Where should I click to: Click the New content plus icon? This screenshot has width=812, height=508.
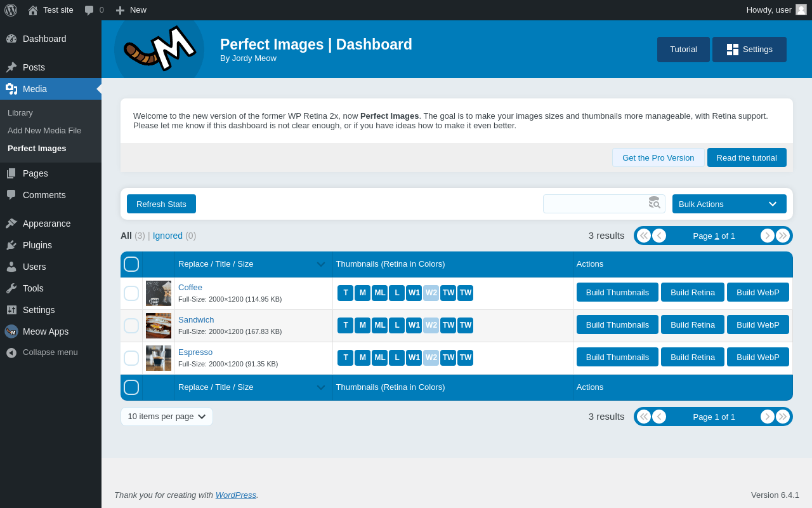[120, 10]
